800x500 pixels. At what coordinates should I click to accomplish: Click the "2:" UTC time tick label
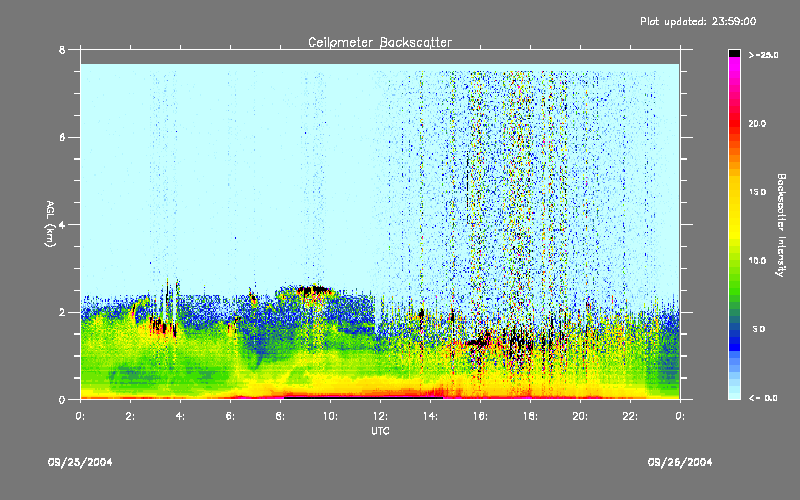pos(130,416)
